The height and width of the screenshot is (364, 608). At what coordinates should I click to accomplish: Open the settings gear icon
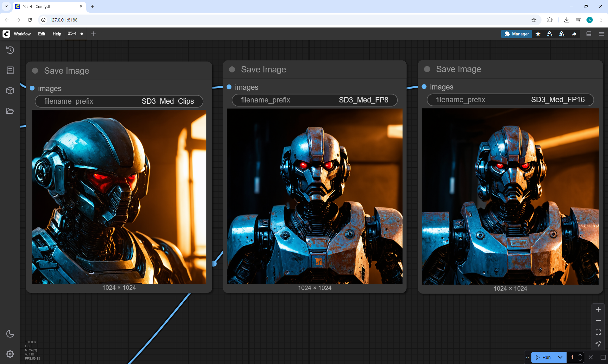pos(10,354)
